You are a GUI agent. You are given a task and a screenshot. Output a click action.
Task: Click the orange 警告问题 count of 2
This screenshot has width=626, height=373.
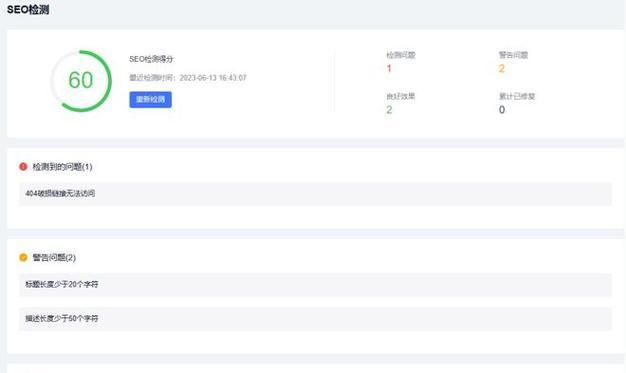click(501, 69)
